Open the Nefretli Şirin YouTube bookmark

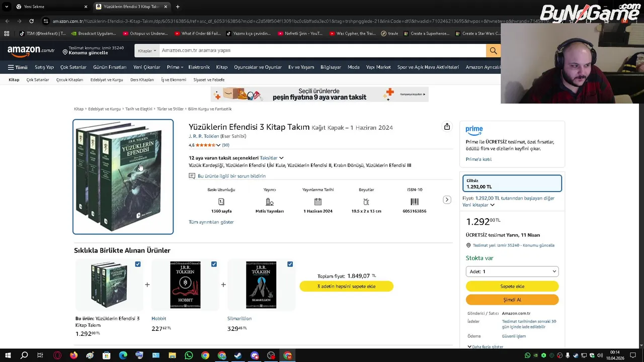coord(300,34)
